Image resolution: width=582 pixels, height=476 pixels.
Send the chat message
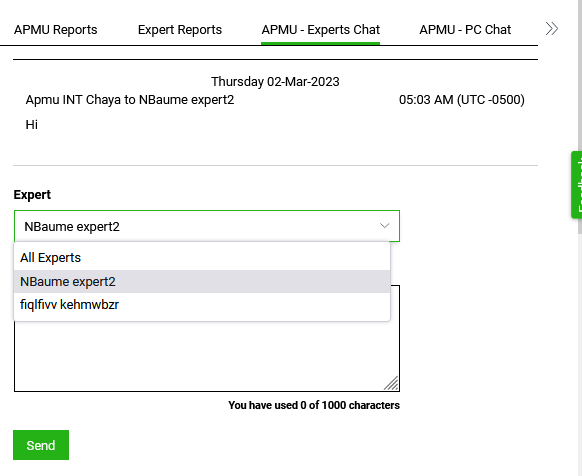[41, 445]
